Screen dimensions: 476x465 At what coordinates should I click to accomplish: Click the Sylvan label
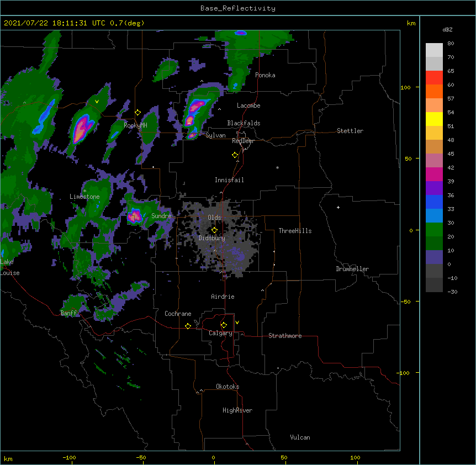tap(215, 135)
